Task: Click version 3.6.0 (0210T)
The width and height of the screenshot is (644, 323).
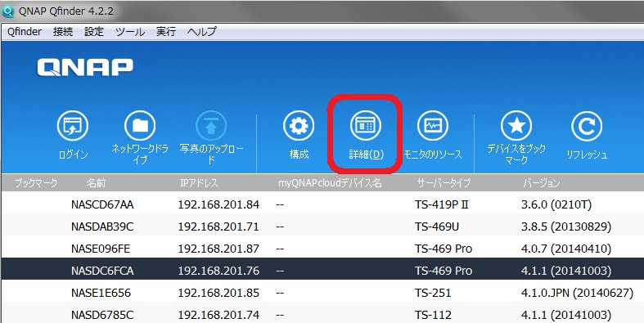Action: [x=556, y=204]
